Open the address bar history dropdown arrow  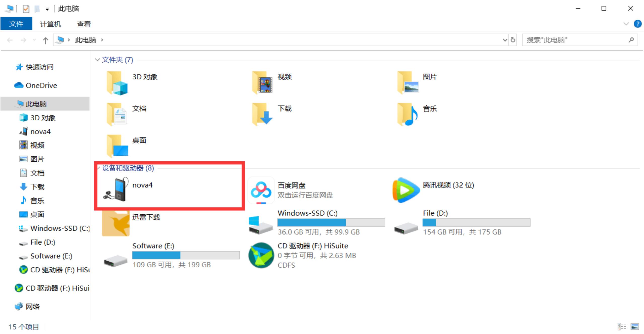(505, 40)
